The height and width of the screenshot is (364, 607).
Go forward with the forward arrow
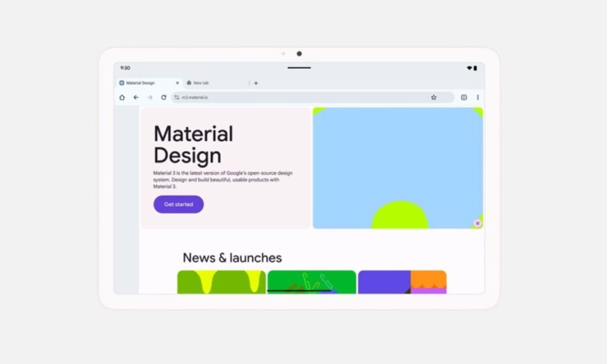[x=150, y=98]
